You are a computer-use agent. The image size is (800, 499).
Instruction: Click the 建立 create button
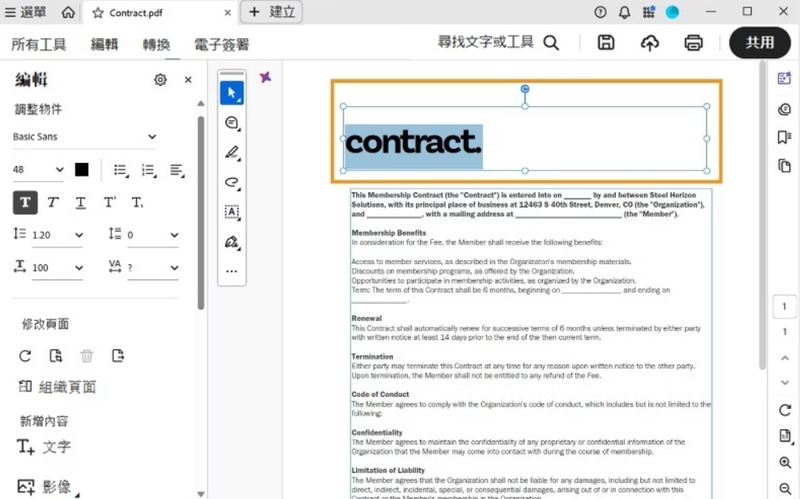pyautogui.click(x=271, y=12)
